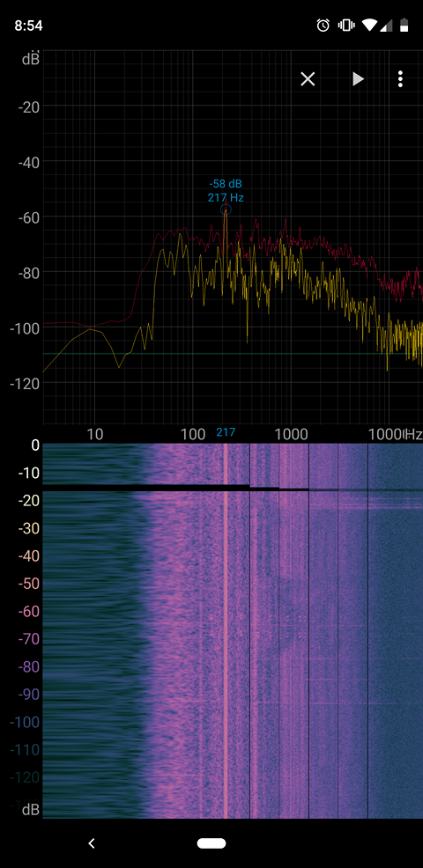Image resolution: width=423 pixels, height=868 pixels.
Task: Tap the 8:54 clock in status bar
Action: pos(28,26)
